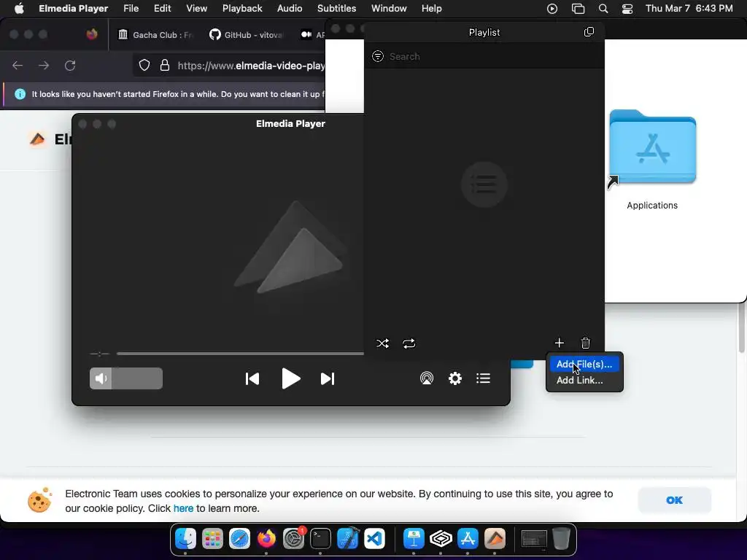This screenshot has width=747, height=560.
Task: Click the Stage Manager windows icon in menu bar
Action: pyautogui.click(x=578, y=9)
